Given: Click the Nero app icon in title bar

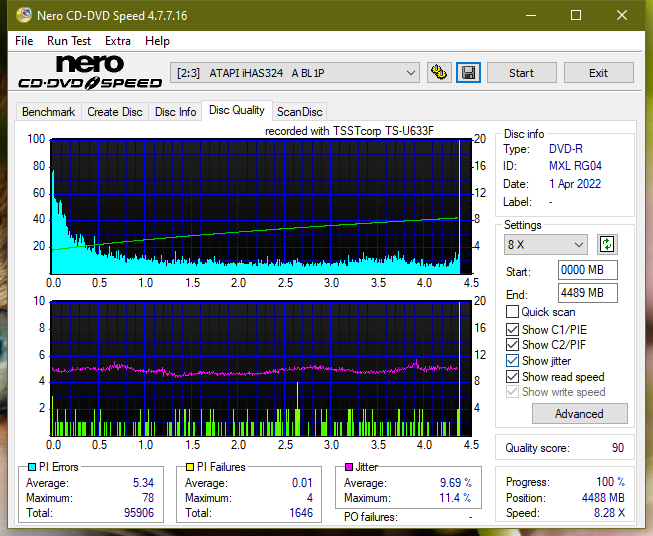Looking at the screenshot, I should [24, 15].
